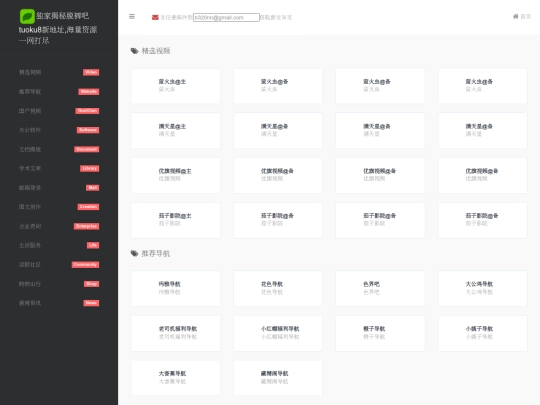Open the Enterprise sidebar entry

[x=59, y=226]
